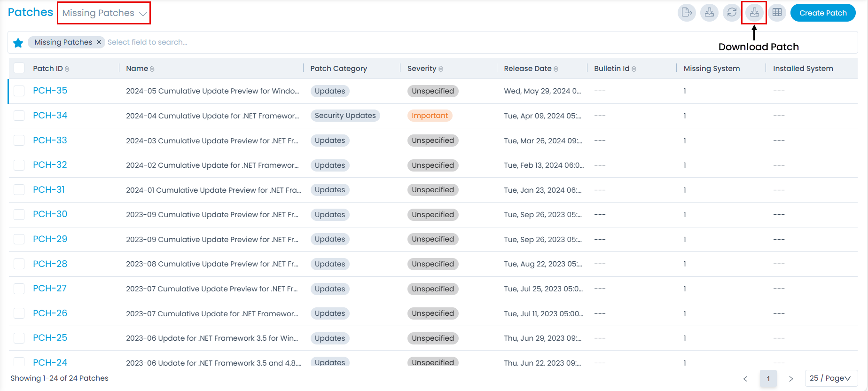
Task: Click the 2024-05 Cumulative Update Preview name
Action: [212, 91]
